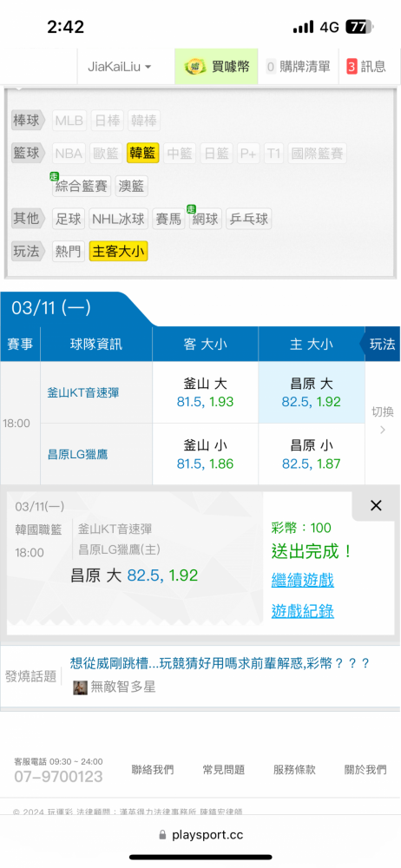Switch play type to 主客大小

119,252
